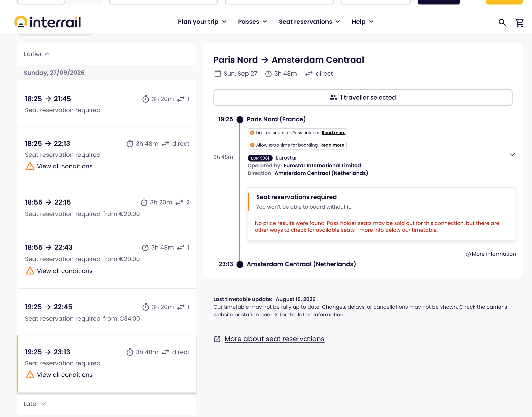Show earlier connections
The height and width of the screenshot is (417, 532).
[x=37, y=54]
